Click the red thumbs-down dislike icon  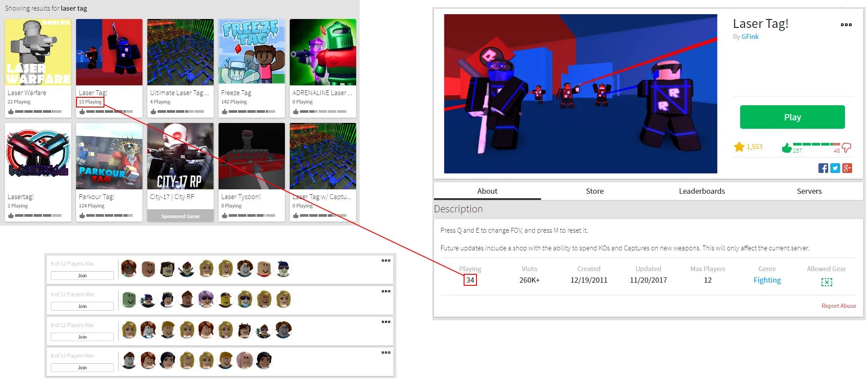click(x=846, y=148)
